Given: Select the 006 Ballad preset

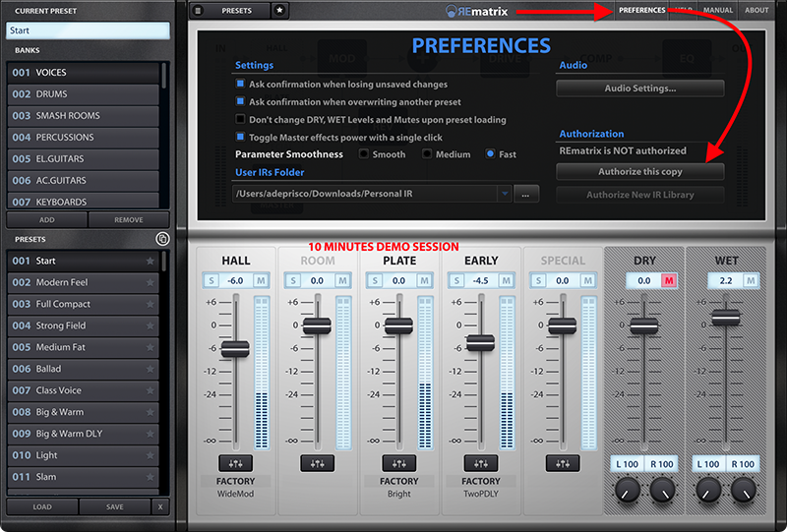Looking at the screenshot, I should click(x=83, y=369).
